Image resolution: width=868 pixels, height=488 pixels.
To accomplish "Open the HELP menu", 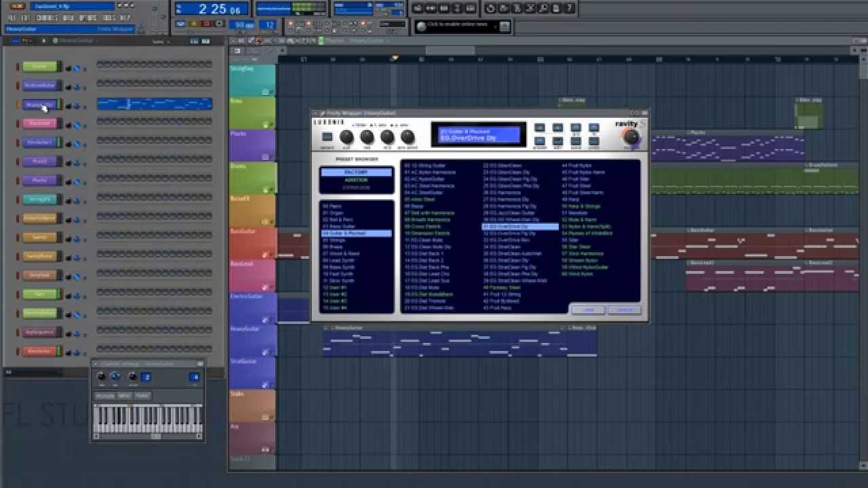I will tap(126, 18).
